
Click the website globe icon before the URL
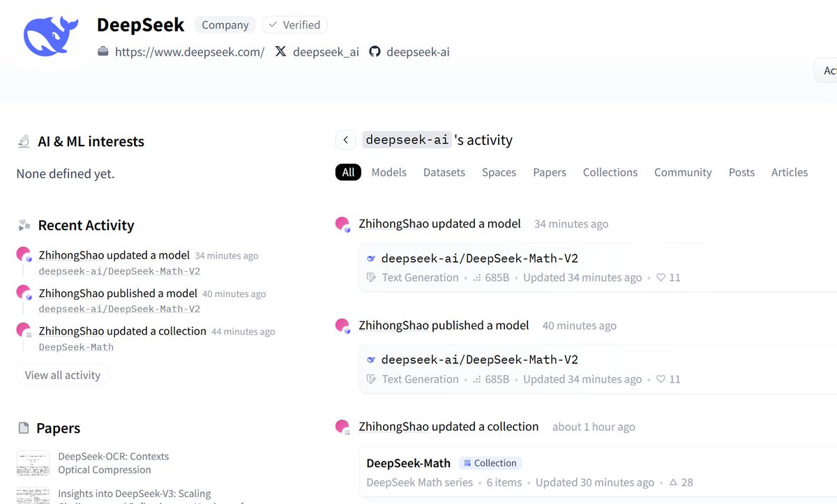click(105, 51)
